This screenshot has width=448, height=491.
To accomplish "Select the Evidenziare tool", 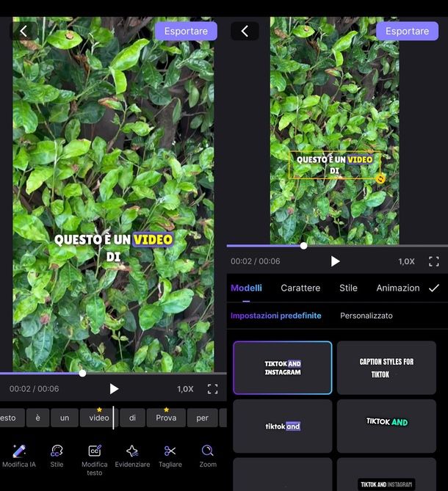I will (132, 457).
